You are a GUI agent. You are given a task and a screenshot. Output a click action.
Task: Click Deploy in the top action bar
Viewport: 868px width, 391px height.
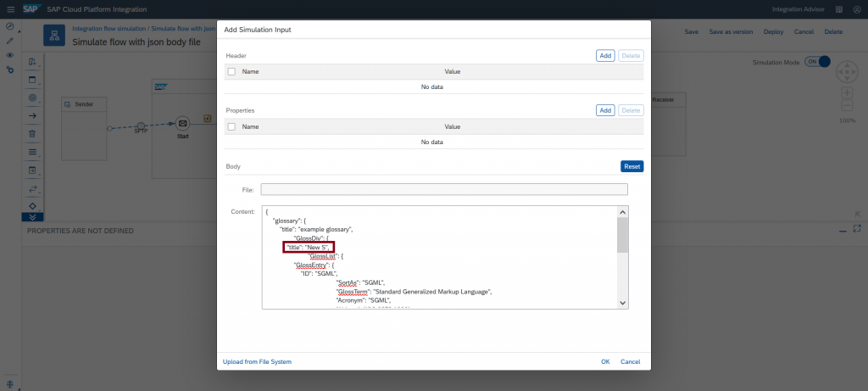click(x=773, y=31)
